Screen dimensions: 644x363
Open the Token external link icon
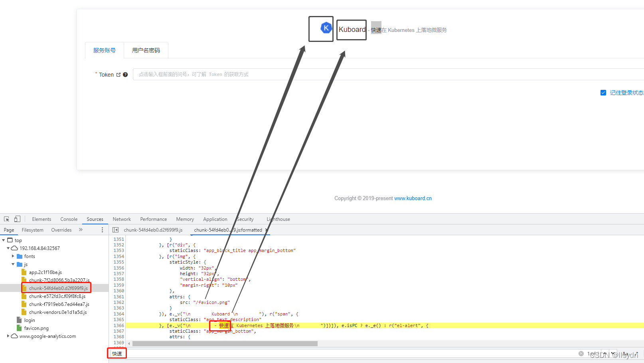pos(119,75)
